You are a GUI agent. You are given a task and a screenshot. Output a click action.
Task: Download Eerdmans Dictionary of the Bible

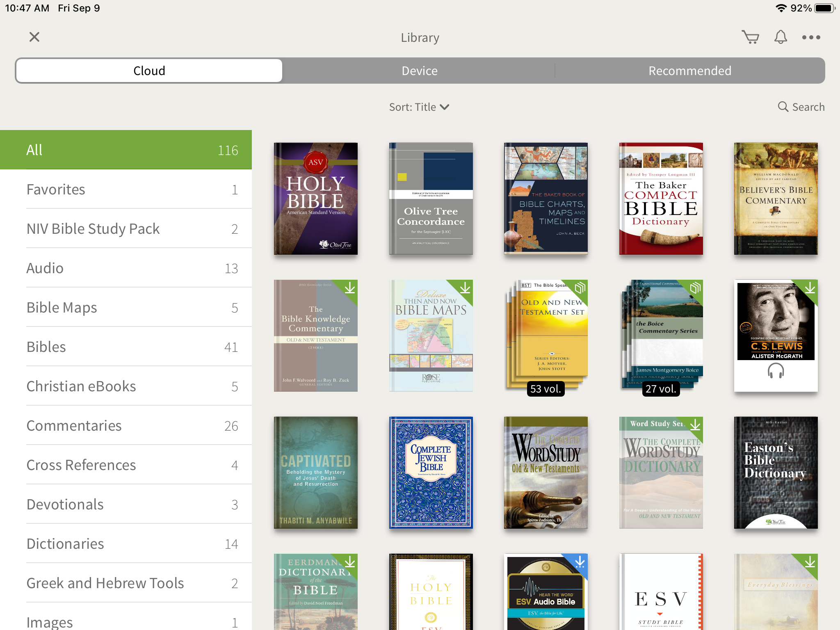(x=349, y=562)
